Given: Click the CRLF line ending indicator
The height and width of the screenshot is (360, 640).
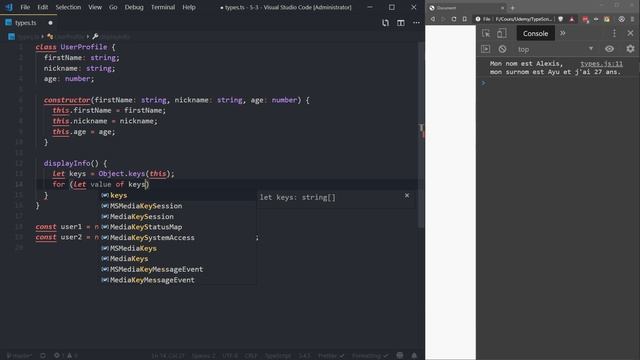Looking at the screenshot, I should tap(251, 356).
